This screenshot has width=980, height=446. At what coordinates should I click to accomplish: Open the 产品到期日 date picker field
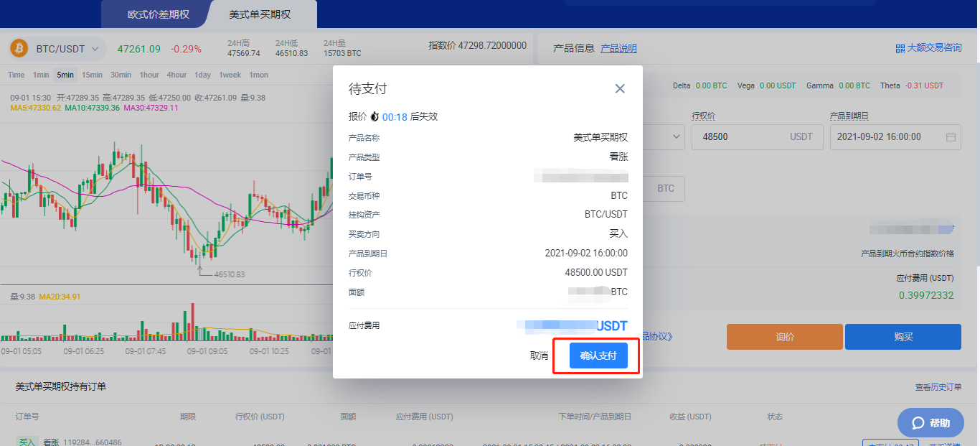[x=895, y=136]
